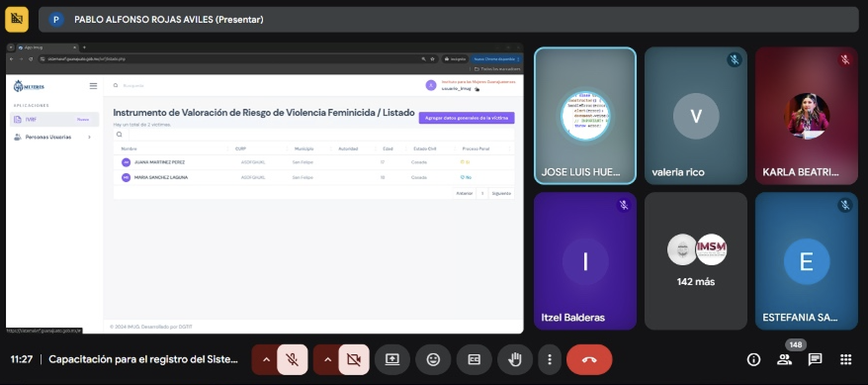The width and height of the screenshot is (868, 385).
Task: Toggle the microphone mute button
Action: [293, 359]
